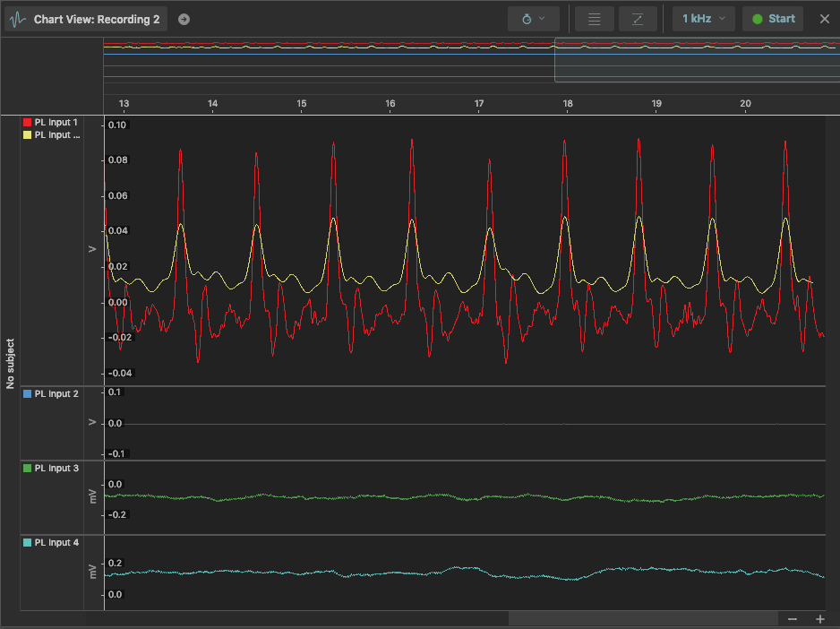
Task: Select the stacked channel layout icon
Action: (594, 18)
